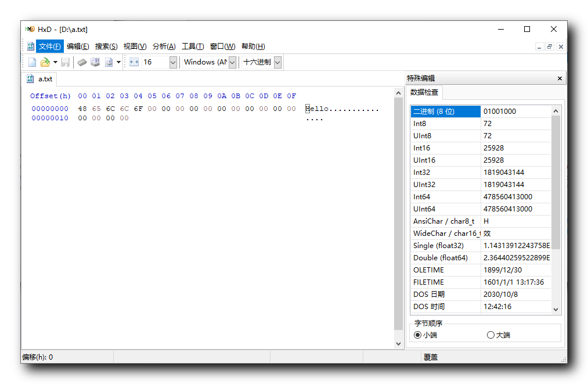Viewport: 588px width, 384px height.
Task: Select the Double (float64) row
Action: 481,258
